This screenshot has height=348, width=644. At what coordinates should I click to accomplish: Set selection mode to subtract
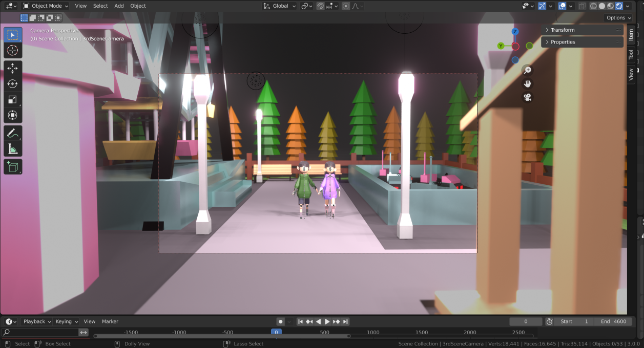click(x=41, y=18)
